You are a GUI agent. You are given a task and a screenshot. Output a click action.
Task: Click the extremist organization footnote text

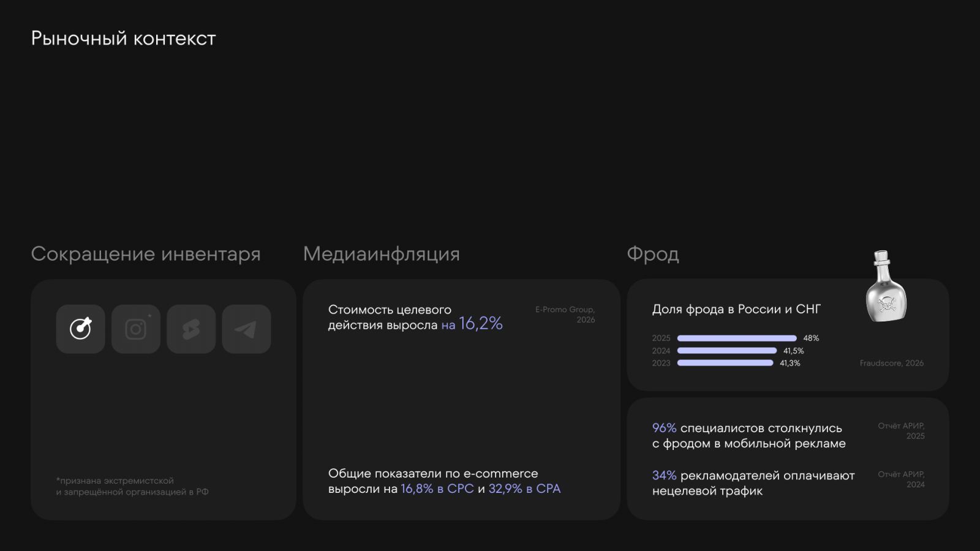click(x=132, y=486)
